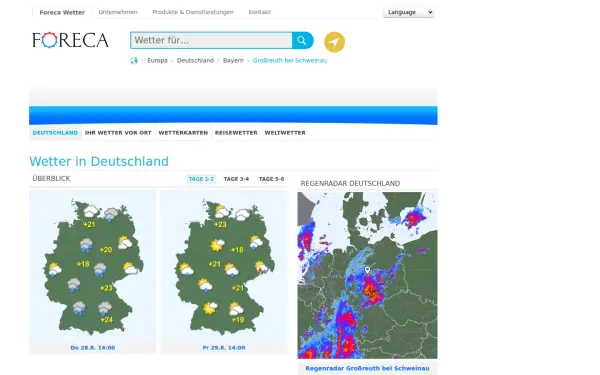This screenshot has width=600, height=375.
Task: Switch to TAGE 5-6 forecast tab
Action: pos(271,179)
